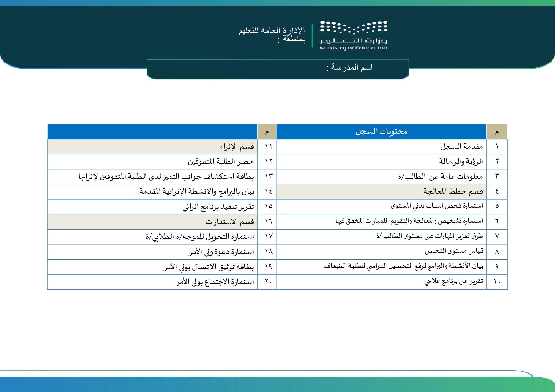555x392 pixels.
Task: Open طرق تعزيز المهارات entry
Action: (429, 236)
